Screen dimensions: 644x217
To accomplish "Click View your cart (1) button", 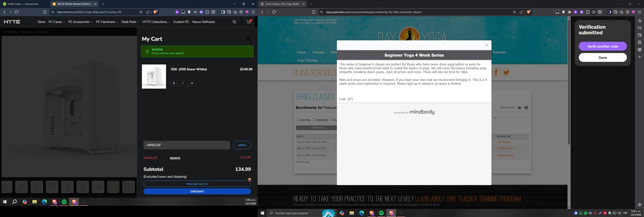I will [197, 184].
